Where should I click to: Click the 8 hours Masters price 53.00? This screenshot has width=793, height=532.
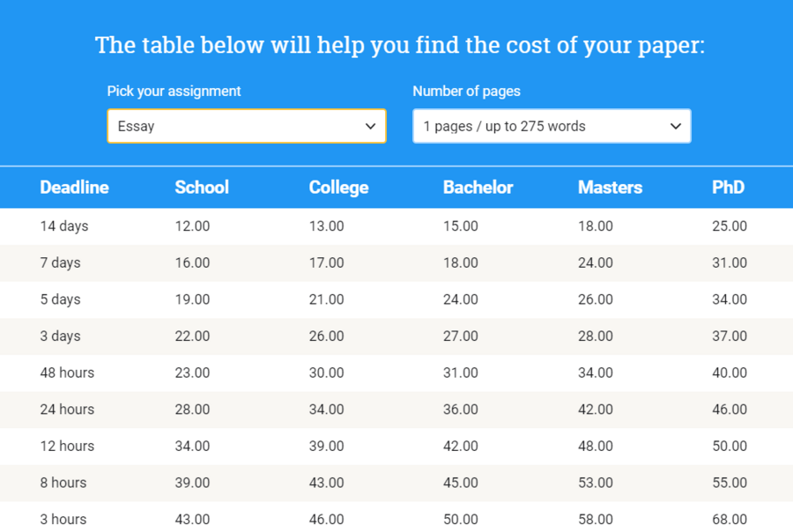pos(595,483)
